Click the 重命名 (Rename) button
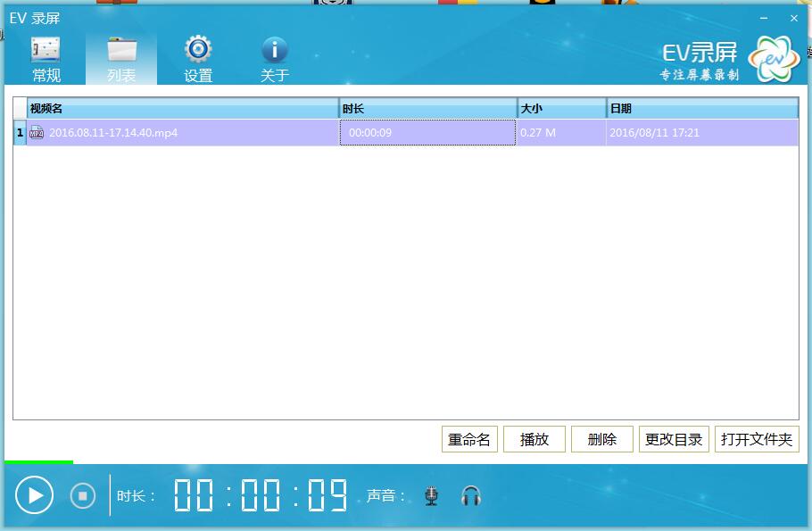The height and width of the screenshot is (531, 812). 469,439
